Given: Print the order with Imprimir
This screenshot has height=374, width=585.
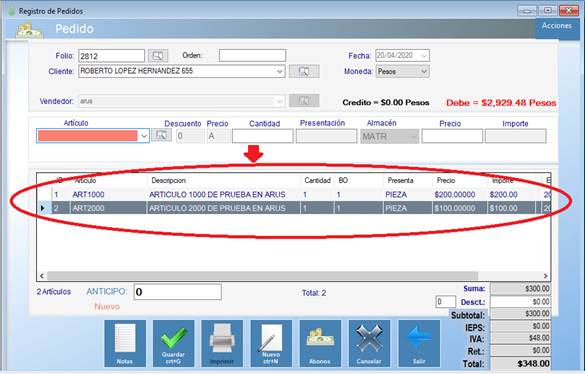Looking at the screenshot, I should 222,343.
